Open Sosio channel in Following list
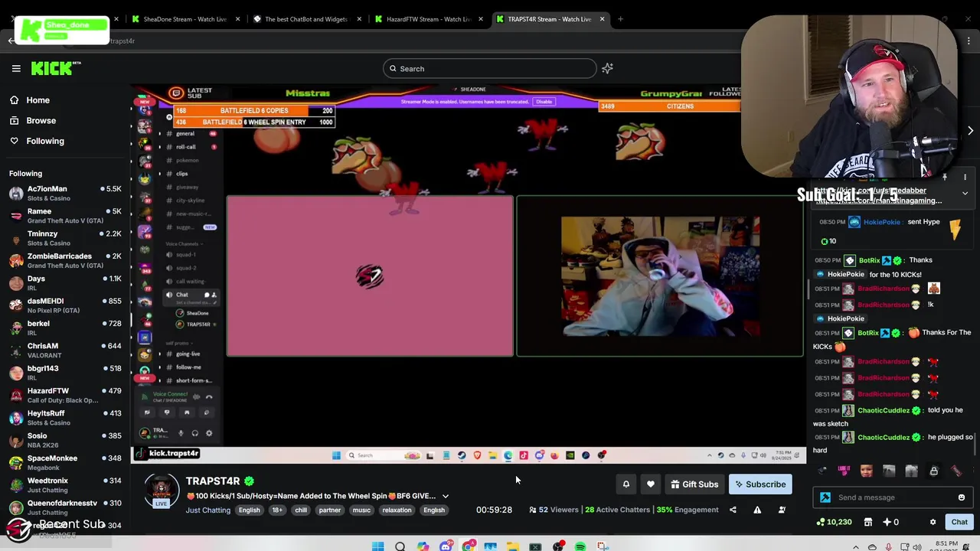The height and width of the screenshot is (551, 980). point(64,440)
